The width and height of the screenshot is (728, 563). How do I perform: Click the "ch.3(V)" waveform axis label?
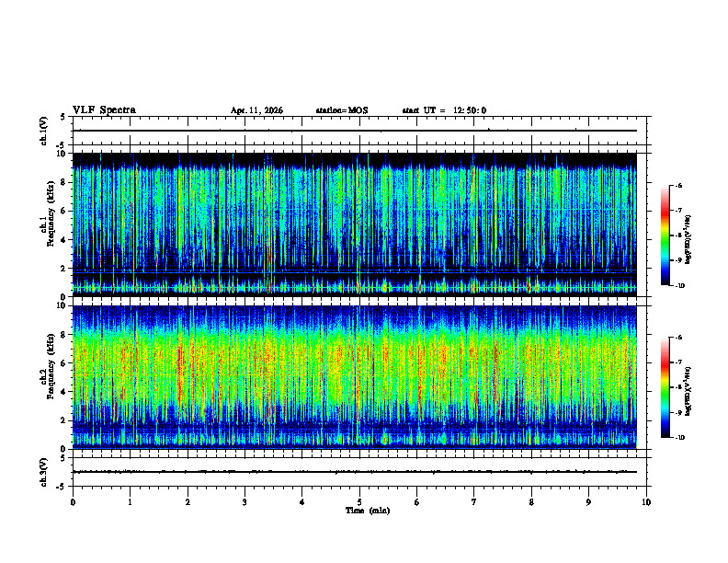[x=44, y=473]
